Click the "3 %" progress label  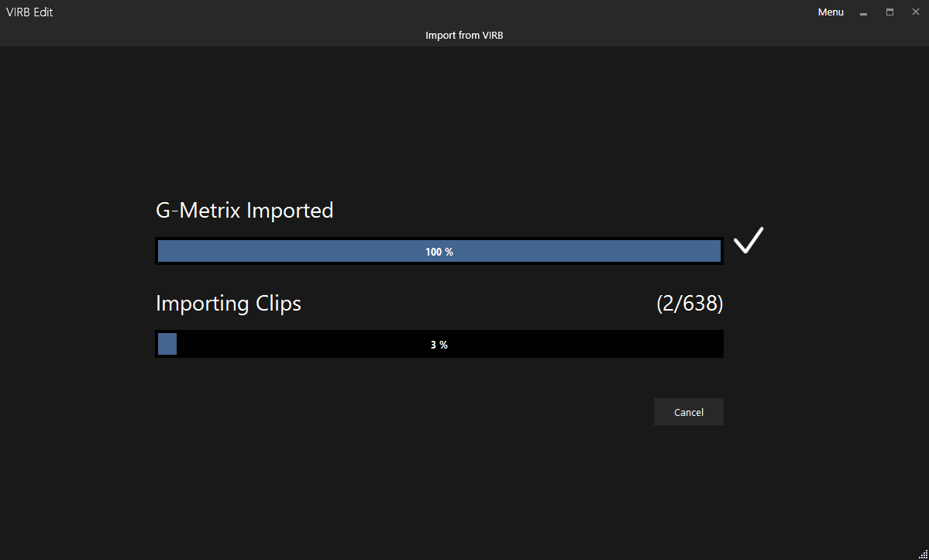[439, 345]
